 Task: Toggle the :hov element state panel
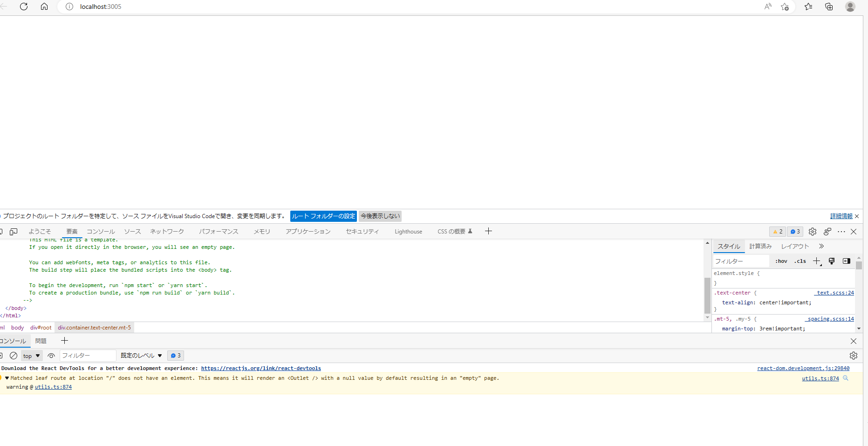(x=781, y=261)
